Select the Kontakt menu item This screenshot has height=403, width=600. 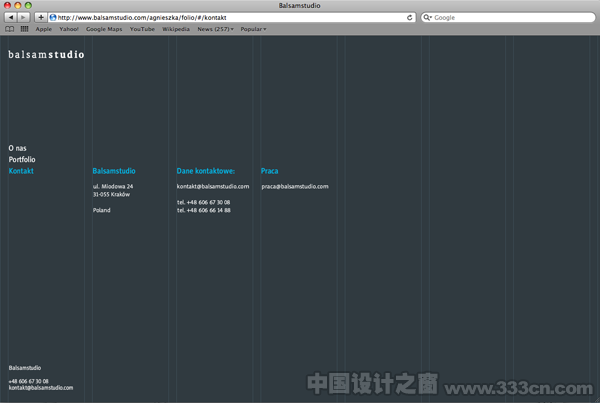click(21, 171)
